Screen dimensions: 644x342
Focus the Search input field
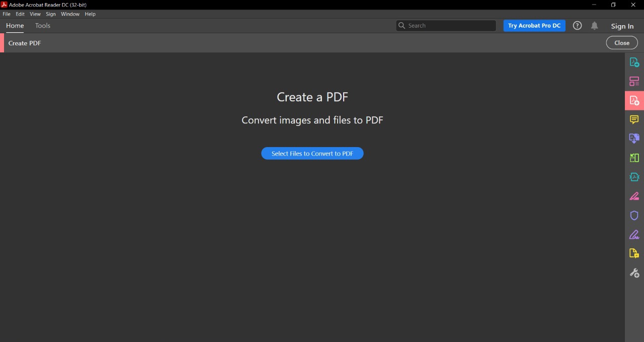[x=446, y=26]
